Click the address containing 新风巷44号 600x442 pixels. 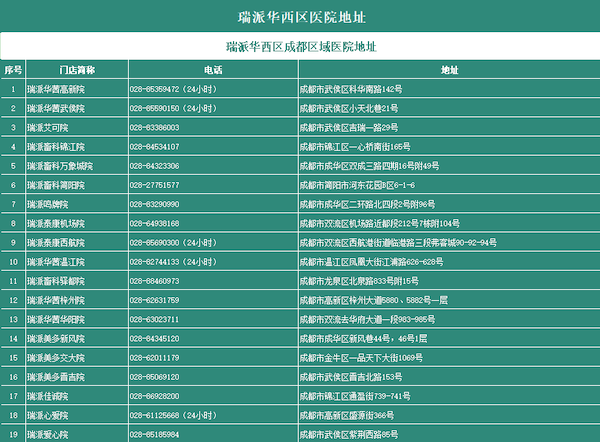click(364, 339)
